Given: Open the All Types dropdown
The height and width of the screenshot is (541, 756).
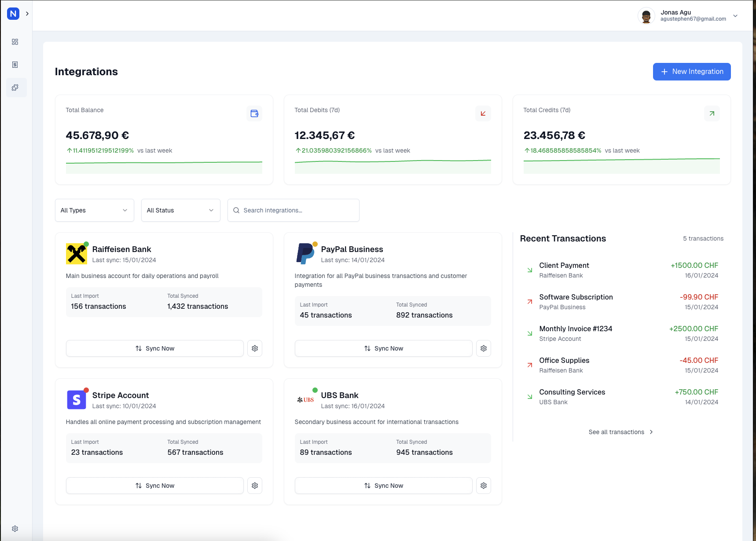Looking at the screenshot, I should coord(95,210).
